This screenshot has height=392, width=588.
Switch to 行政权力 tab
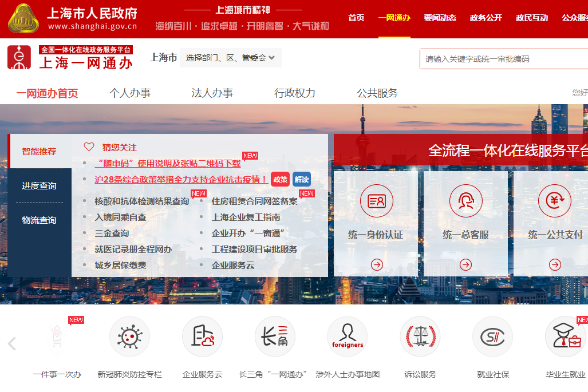click(x=294, y=93)
